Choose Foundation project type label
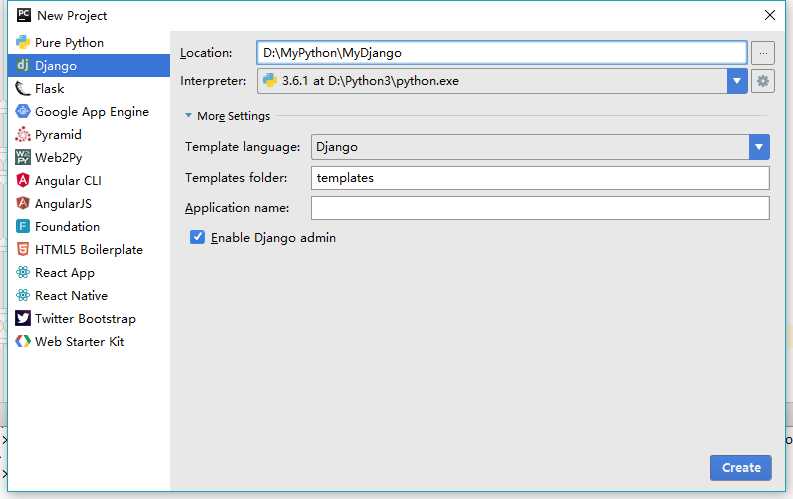 tap(67, 226)
